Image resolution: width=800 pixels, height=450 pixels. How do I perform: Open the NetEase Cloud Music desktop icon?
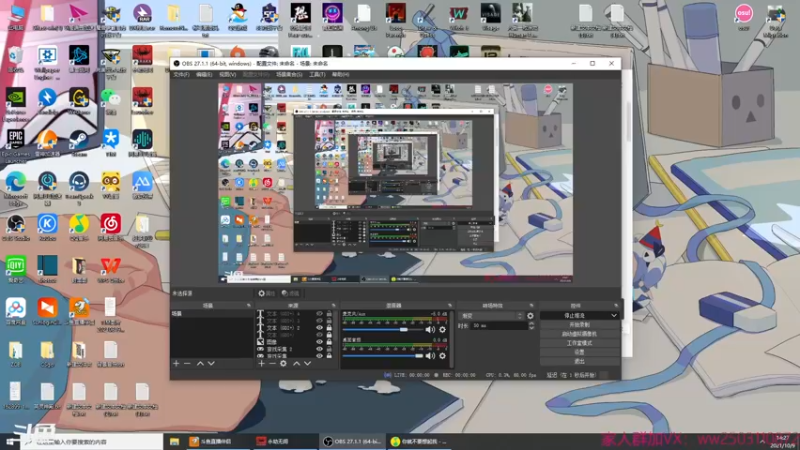111,228
